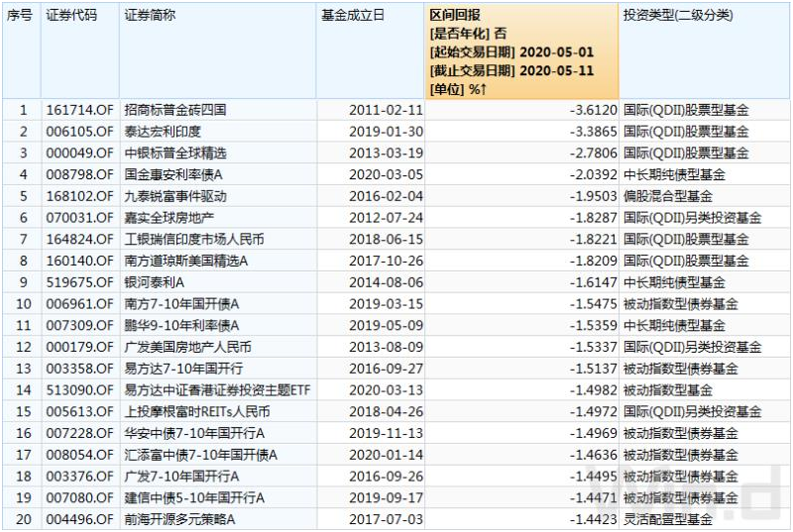The height and width of the screenshot is (532, 793).
Task: Select inception date 2014-08-06
Action: (x=386, y=282)
